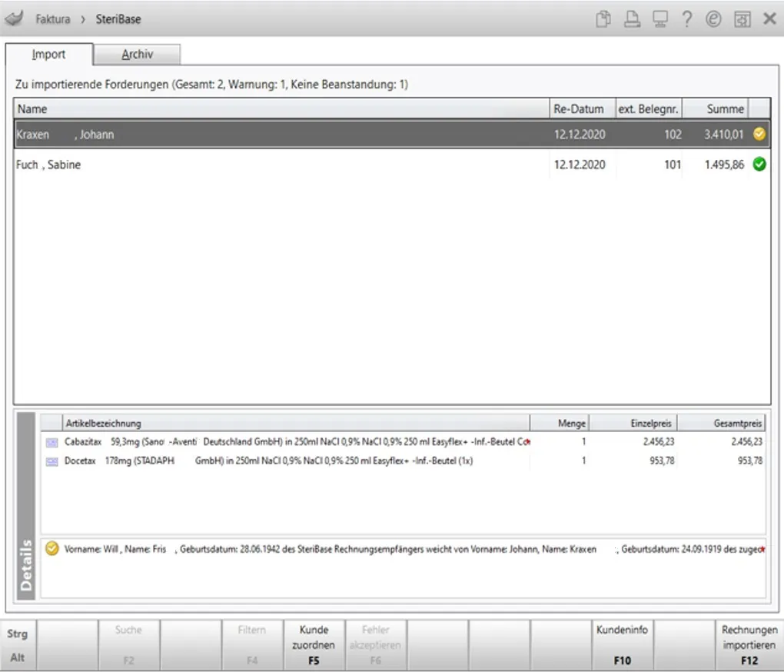Open Kundeninfo F10 button

tap(622, 645)
